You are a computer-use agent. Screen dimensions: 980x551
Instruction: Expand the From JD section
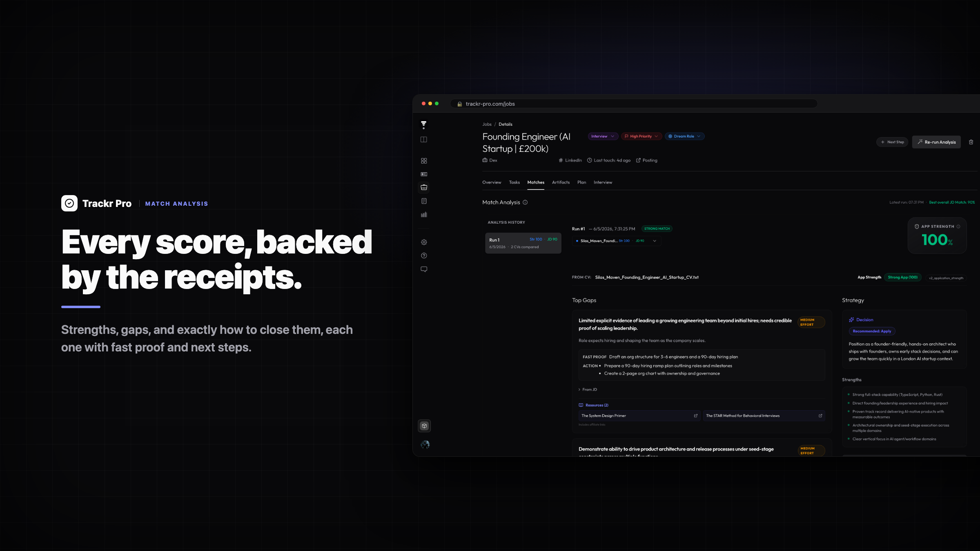click(x=588, y=390)
